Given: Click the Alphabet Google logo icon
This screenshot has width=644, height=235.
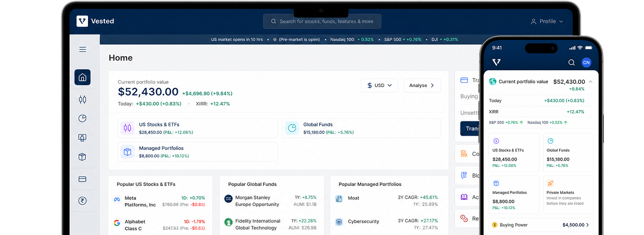Looking at the screenshot, I should (117, 223).
